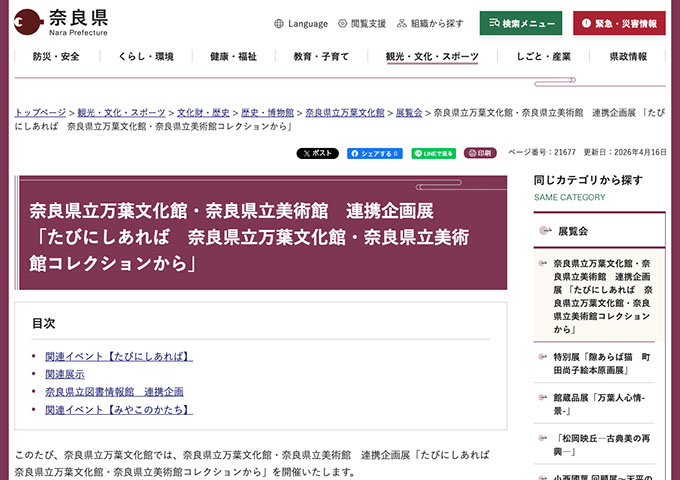
Task: Open sidebar「松岡映丘―古典美の再興―」item
Action: click(602, 445)
